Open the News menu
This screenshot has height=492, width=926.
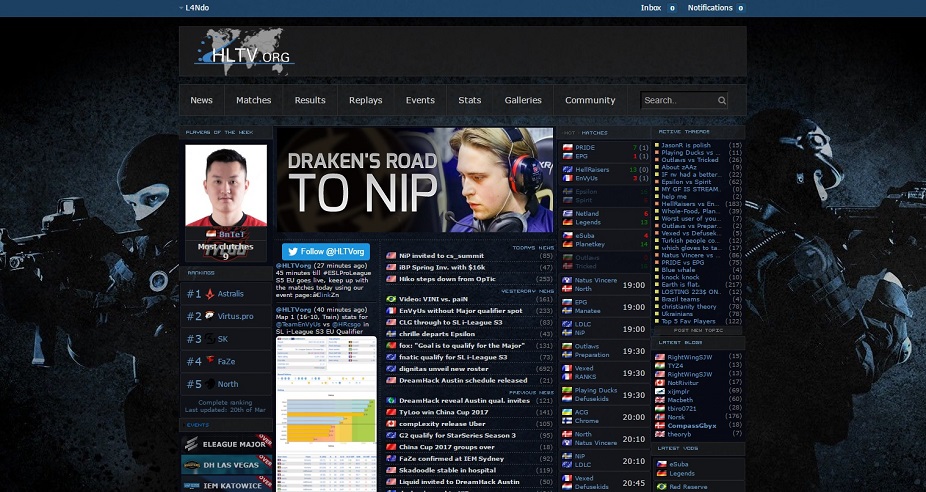click(x=201, y=100)
